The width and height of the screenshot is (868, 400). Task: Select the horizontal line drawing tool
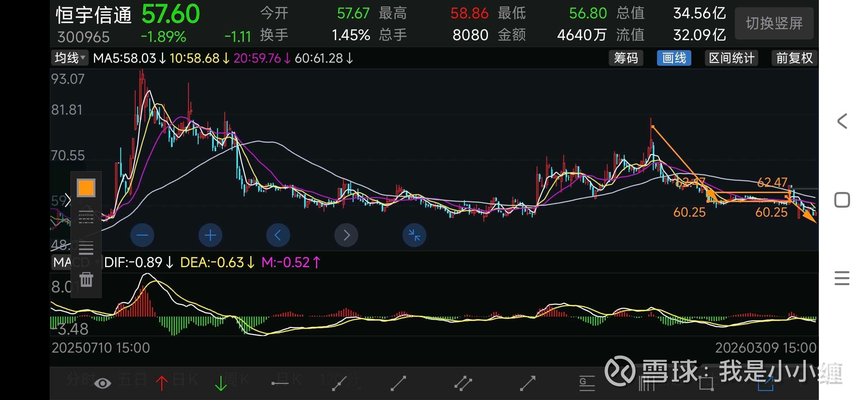pyautogui.click(x=280, y=383)
